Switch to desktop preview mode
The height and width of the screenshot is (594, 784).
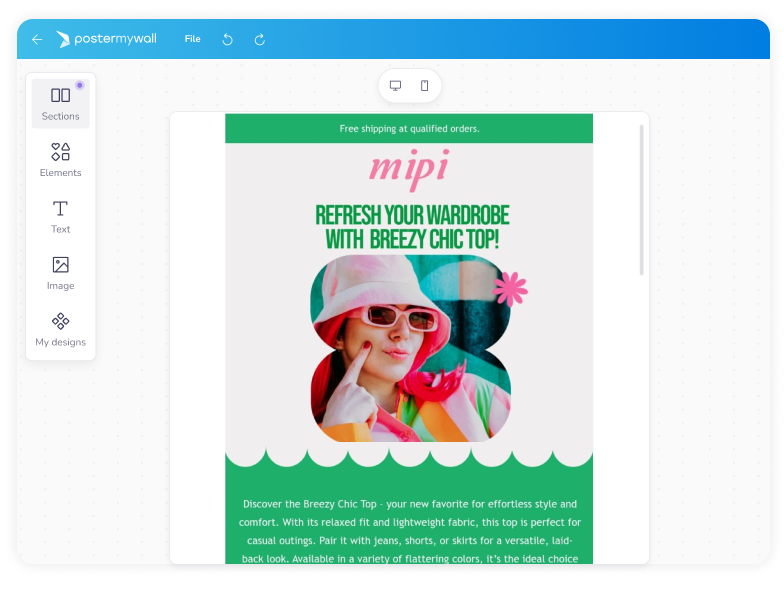(395, 86)
